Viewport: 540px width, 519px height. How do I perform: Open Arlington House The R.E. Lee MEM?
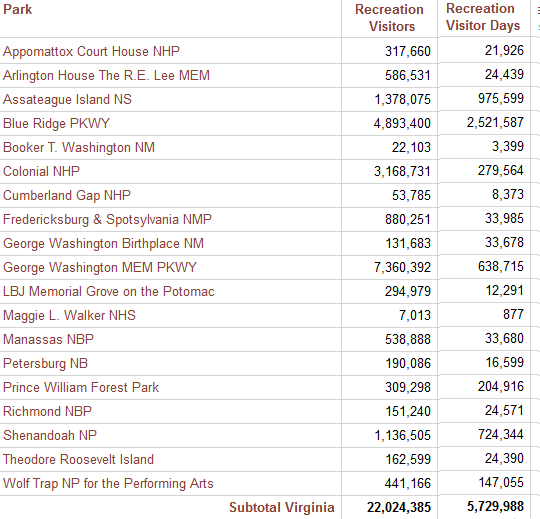click(106, 75)
